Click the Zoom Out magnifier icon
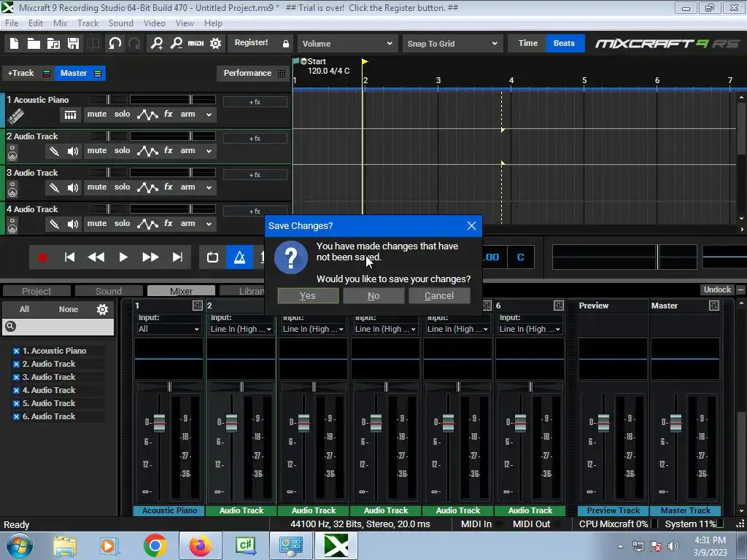 click(x=177, y=43)
